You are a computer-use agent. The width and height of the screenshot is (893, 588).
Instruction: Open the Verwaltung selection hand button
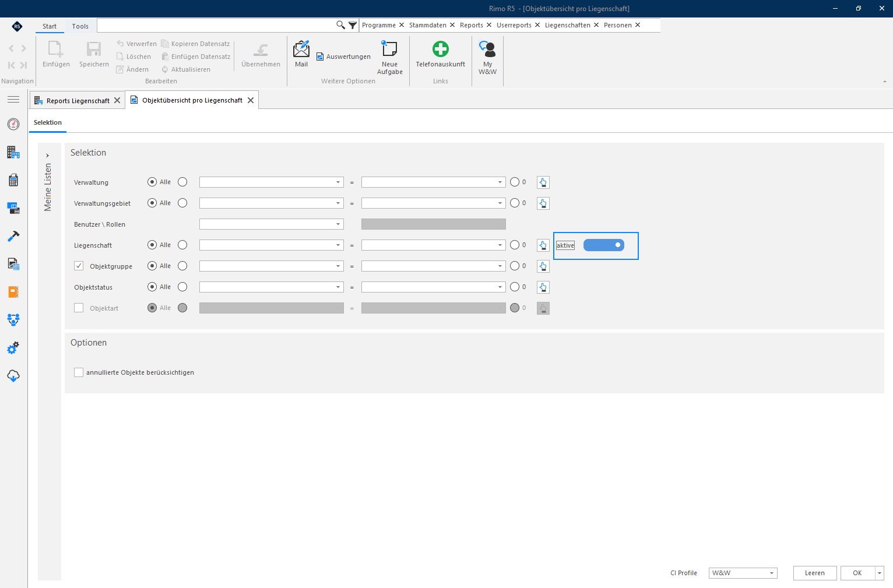543,182
